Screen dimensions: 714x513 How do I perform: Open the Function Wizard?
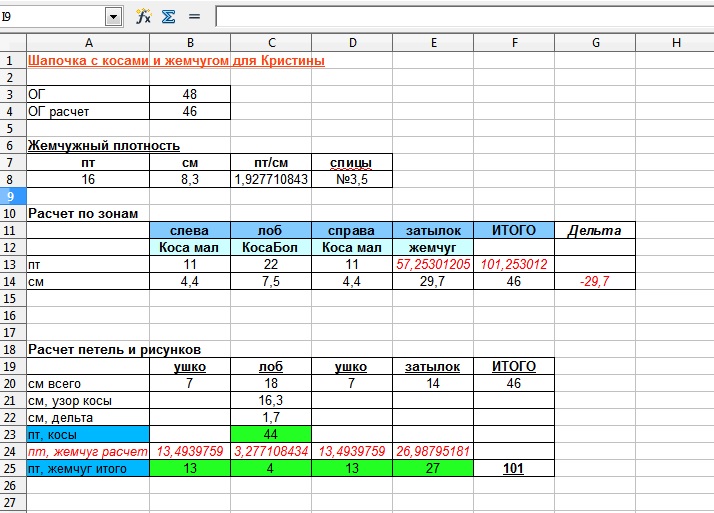(x=143, y=16)
